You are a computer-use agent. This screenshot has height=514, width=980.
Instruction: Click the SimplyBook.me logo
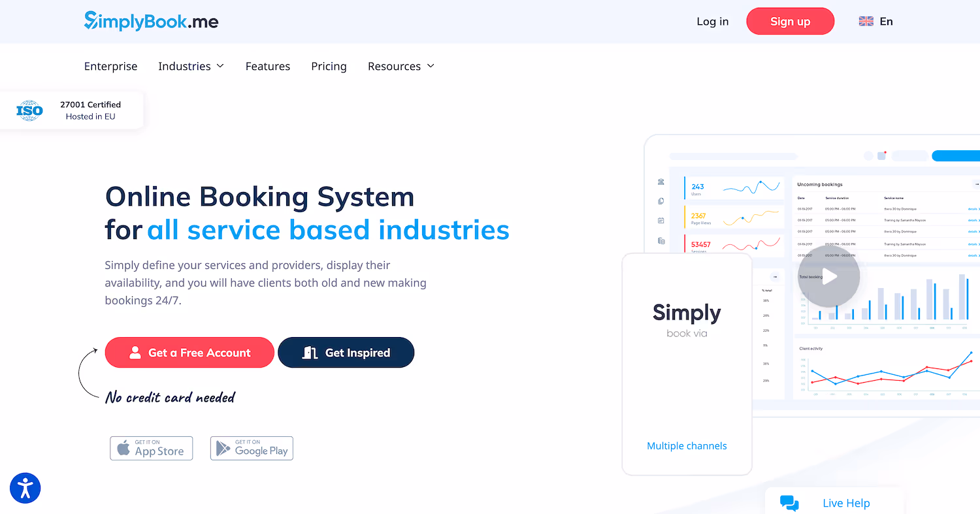[x=152, y=21]
